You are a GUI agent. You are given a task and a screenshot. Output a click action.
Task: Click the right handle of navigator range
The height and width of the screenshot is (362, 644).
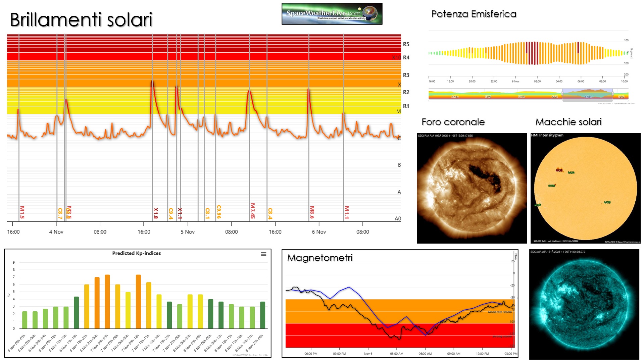612,94
